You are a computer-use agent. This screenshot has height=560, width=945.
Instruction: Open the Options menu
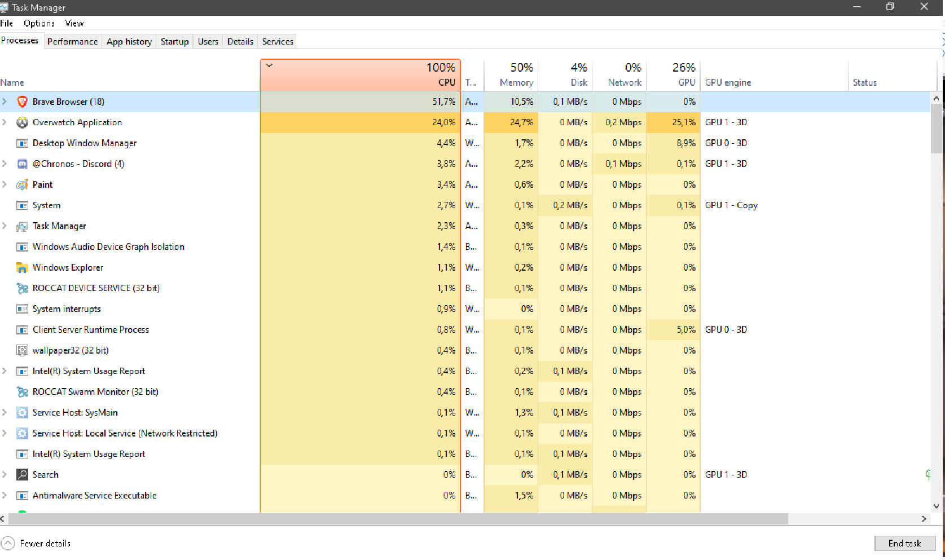(x=39, y=23)
